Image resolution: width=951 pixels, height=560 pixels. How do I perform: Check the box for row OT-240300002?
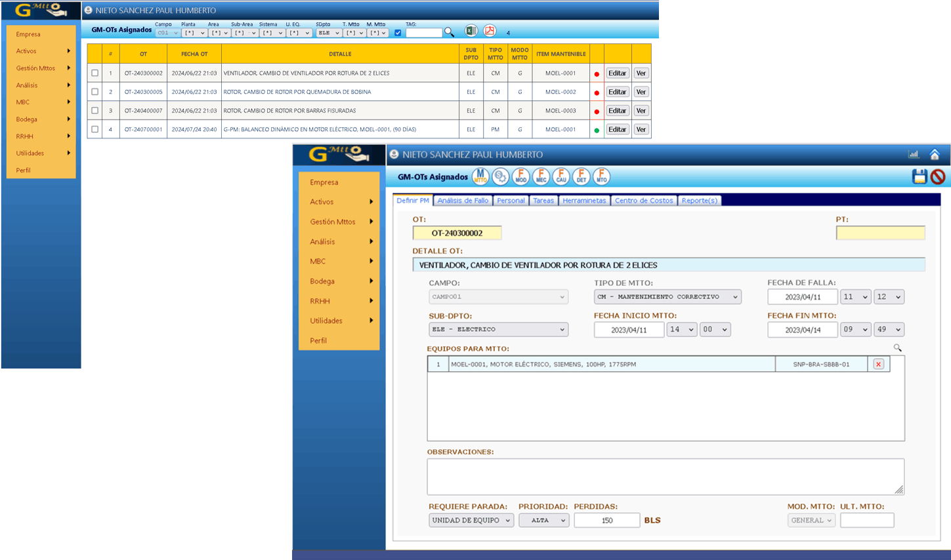tap(95, 73)
